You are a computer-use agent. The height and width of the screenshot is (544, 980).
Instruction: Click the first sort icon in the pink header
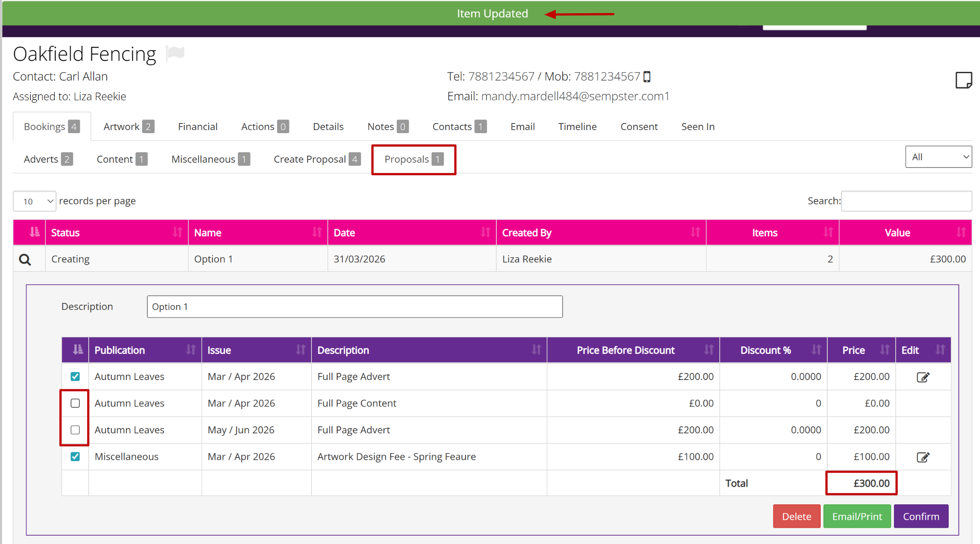(x=34, y=232)
